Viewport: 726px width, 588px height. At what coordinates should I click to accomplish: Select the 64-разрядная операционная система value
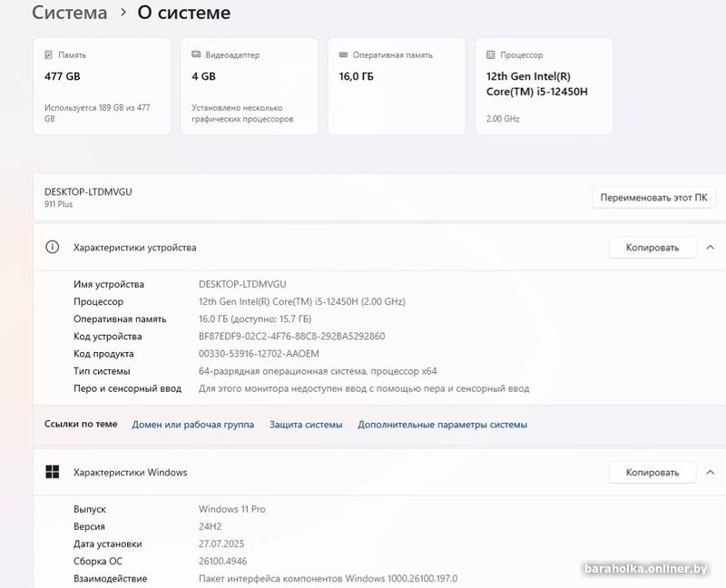[318, 371]
